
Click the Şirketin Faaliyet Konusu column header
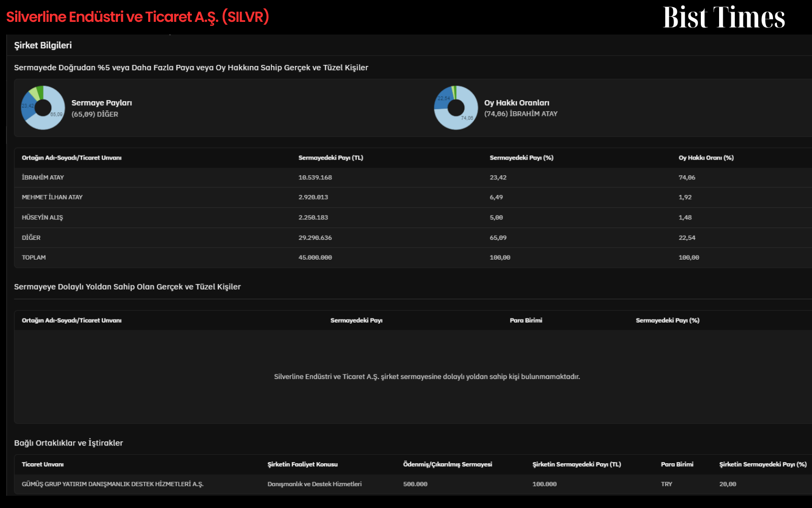[x=302, y=464]
